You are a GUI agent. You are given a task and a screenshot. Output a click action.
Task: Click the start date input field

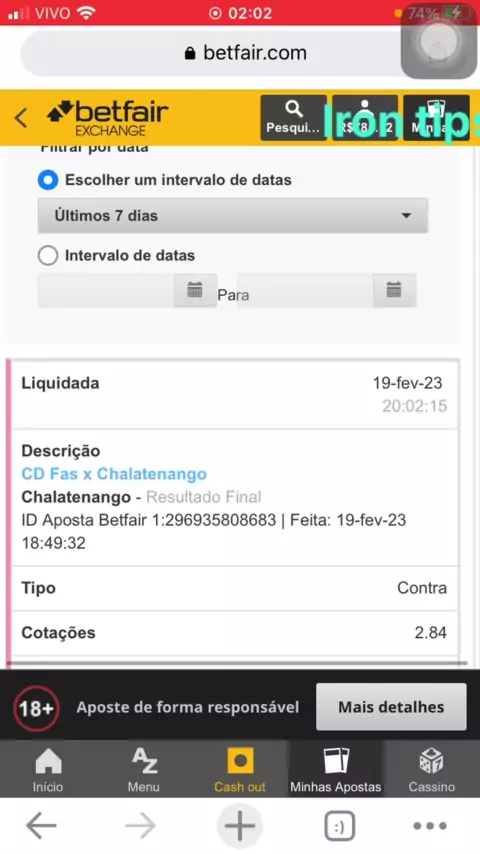pyautogui.click(x=106, y=290)
